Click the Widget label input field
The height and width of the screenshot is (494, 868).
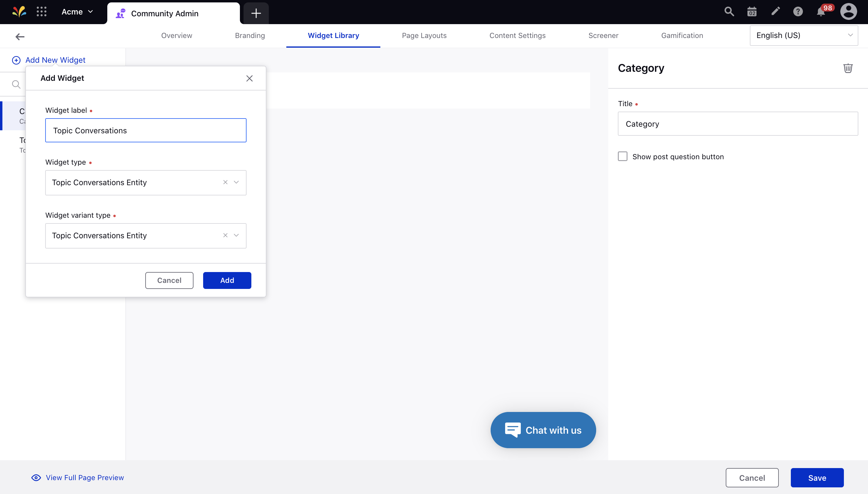[x=146, y=130]
